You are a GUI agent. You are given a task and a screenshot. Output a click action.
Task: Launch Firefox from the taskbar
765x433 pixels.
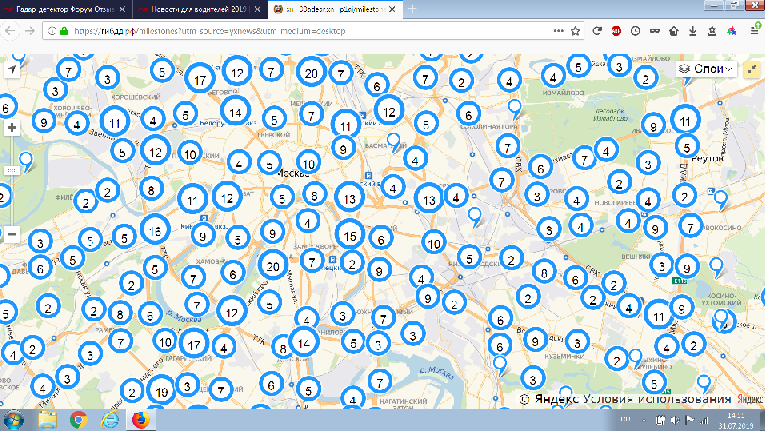141,419
